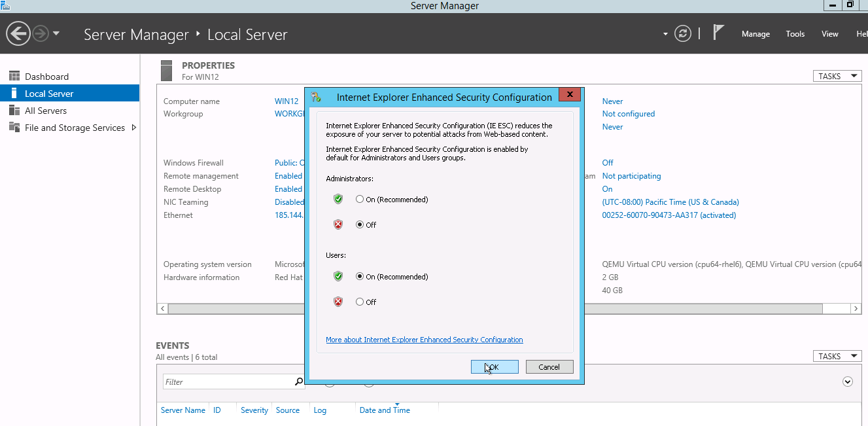
Task: Click the activated product ID link
Action: [669, 215]
